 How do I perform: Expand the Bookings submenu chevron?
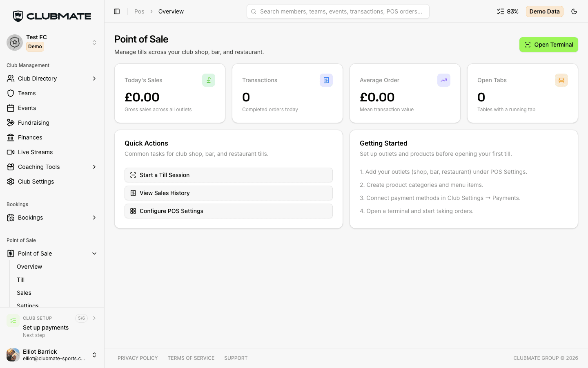(x=94, y=218)
